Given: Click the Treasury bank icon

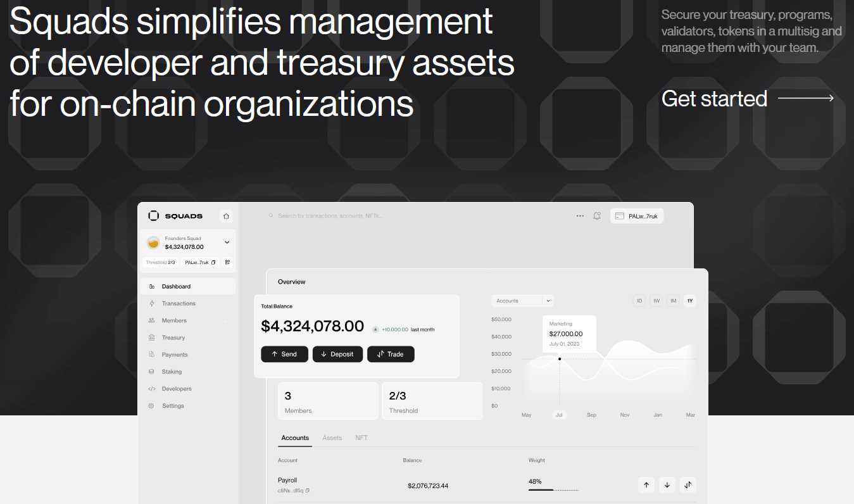Looking at the screenshot, I should [152, 337].
